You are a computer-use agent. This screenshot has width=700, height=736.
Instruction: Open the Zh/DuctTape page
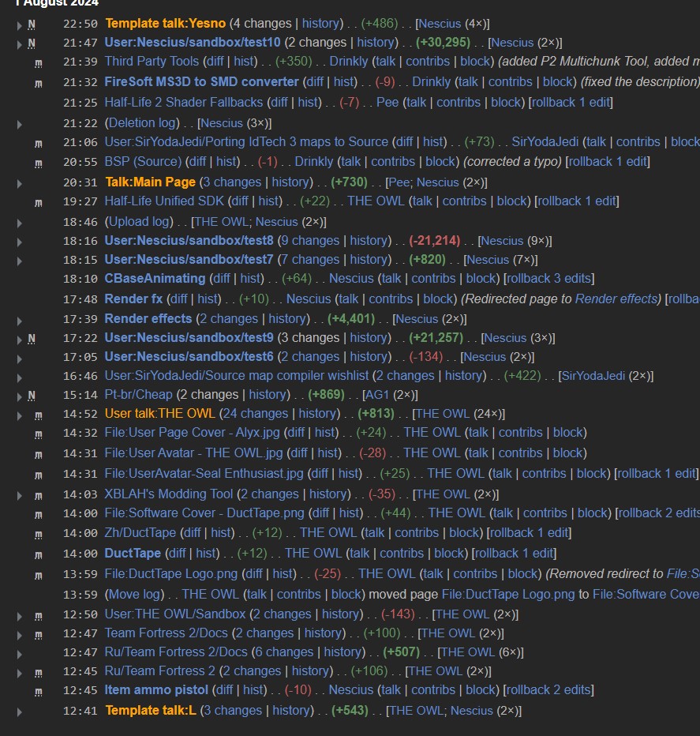point(140,533)
